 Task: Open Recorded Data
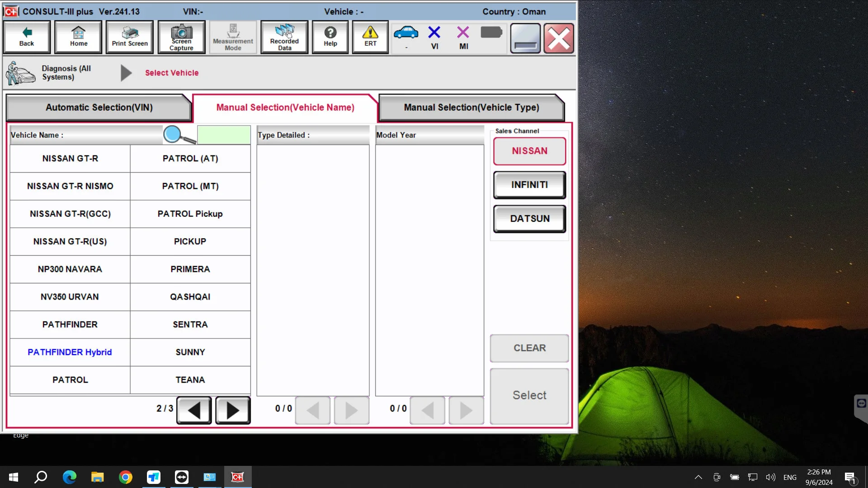point(284,38)
